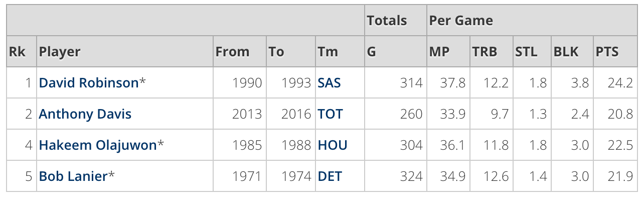Sort by the PTS column header

(x=615, y=52)
